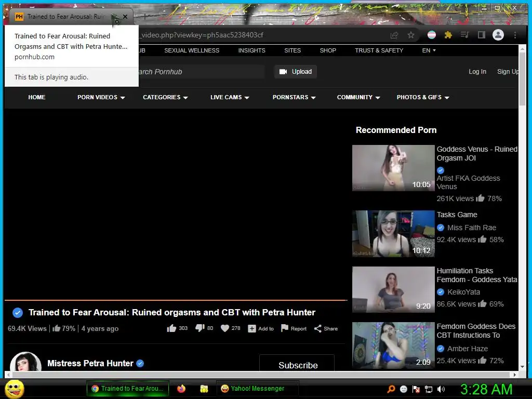Viewport: 532px width, 399px height.
Task: Click the Log In link
Action: (x=477, y=72)
